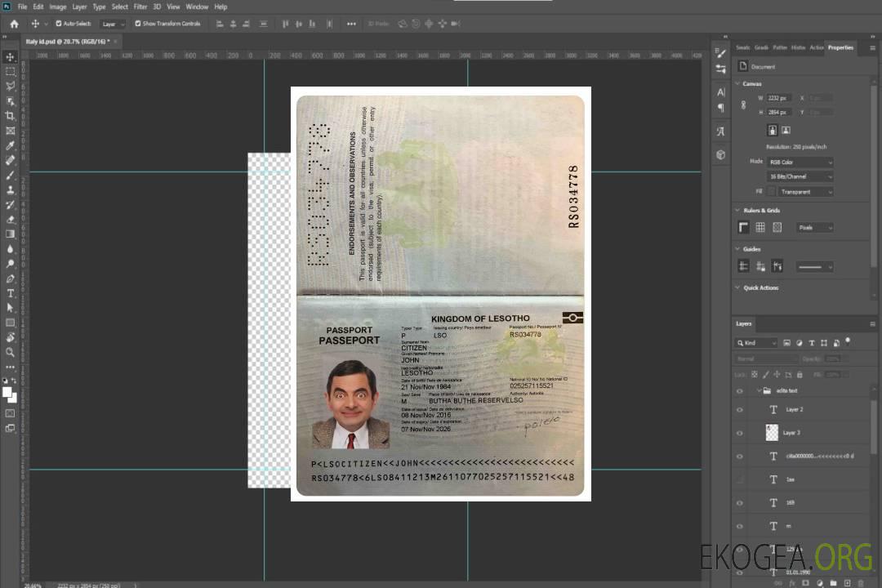Viewport: 882px width, 588px height.
Task: Hide the 'm' text layer
Action: (x=740, y=527)
